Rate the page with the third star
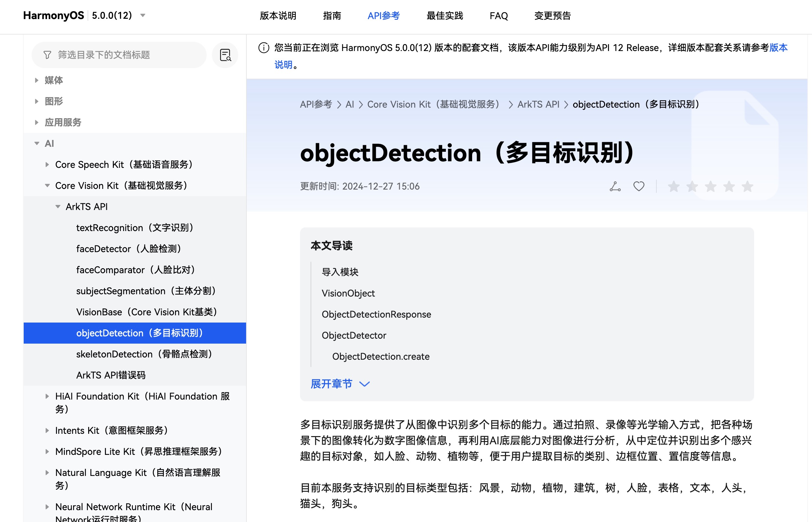812x522 pixels. [710, 186]
